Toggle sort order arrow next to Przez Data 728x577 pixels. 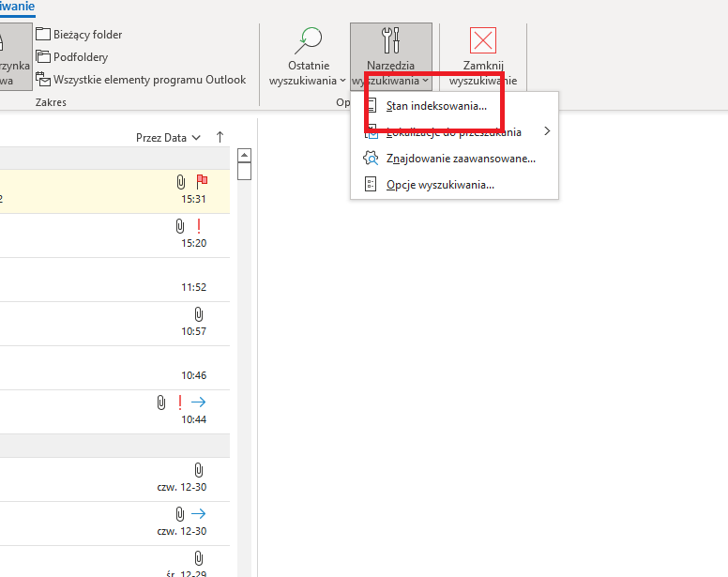[x=220, y=137]
